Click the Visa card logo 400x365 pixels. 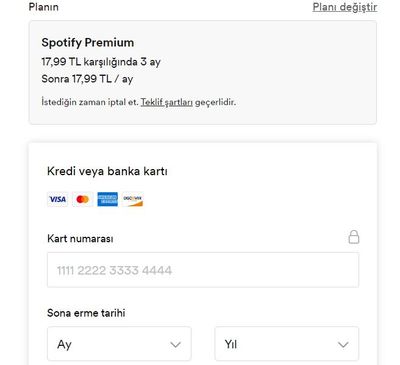pyautogui.click(x=58, y=199)
